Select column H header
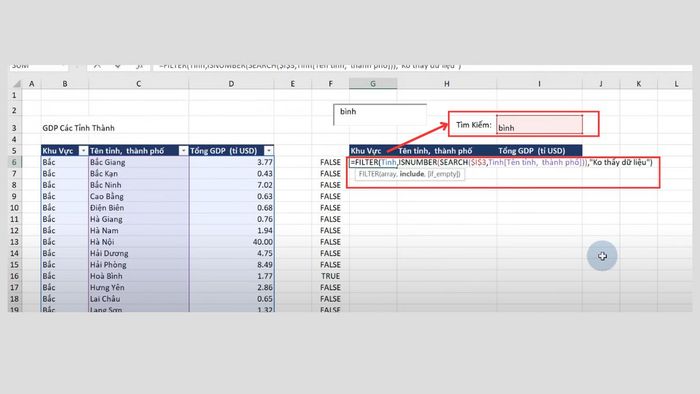 [x=446, y=84]
